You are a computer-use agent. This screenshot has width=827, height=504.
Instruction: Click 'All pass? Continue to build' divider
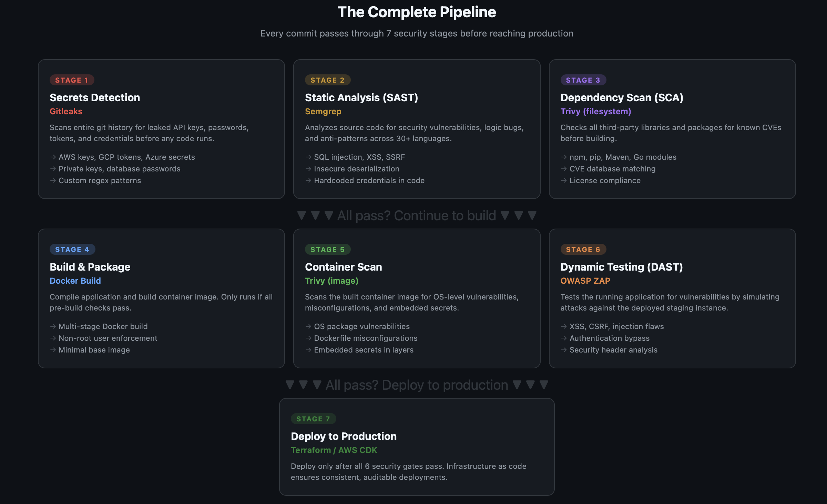[416, 216]
